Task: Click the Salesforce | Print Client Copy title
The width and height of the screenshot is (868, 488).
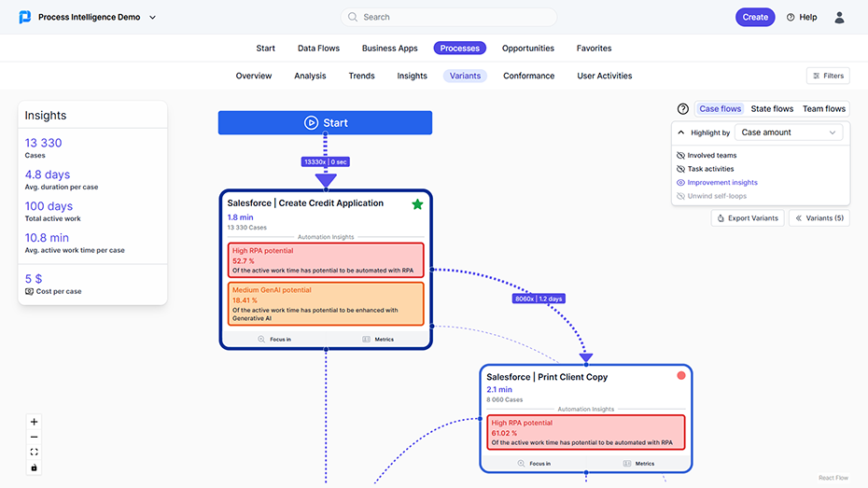Action: [547, 377]
